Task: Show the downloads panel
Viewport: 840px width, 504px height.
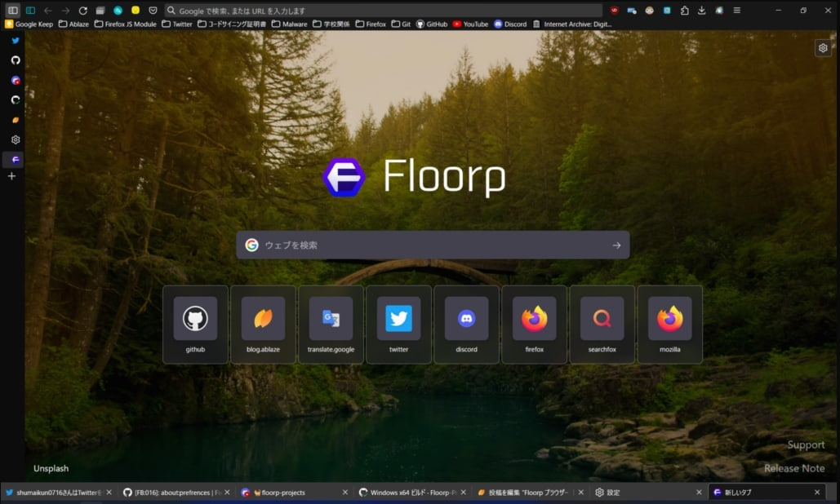Action: tap(701, 11)
